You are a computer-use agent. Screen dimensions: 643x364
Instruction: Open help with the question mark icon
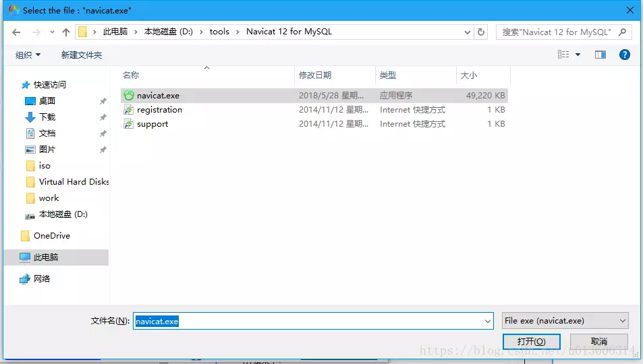(x=625, y=55)
